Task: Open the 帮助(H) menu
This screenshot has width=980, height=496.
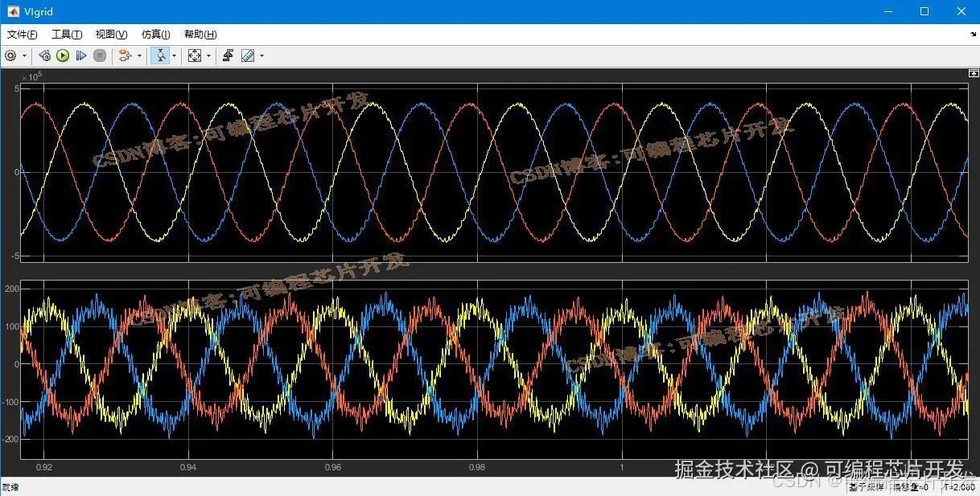Action: coord(200,35)
